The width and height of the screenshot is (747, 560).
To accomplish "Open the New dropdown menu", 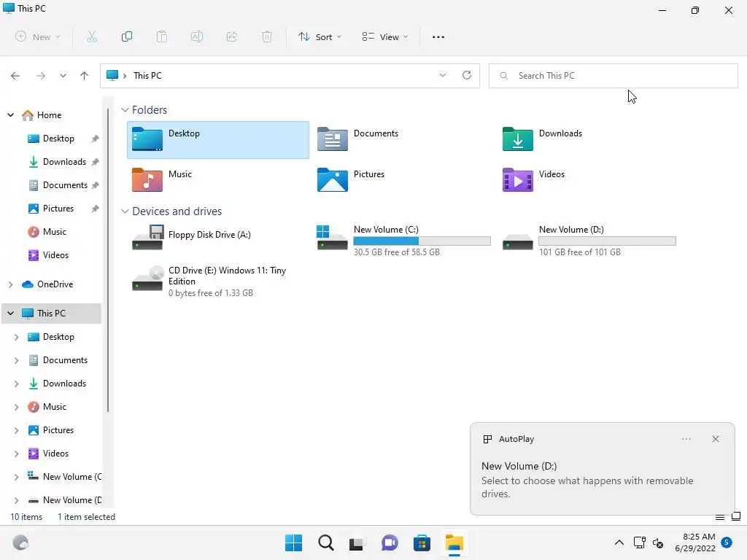I will point(38,36).
